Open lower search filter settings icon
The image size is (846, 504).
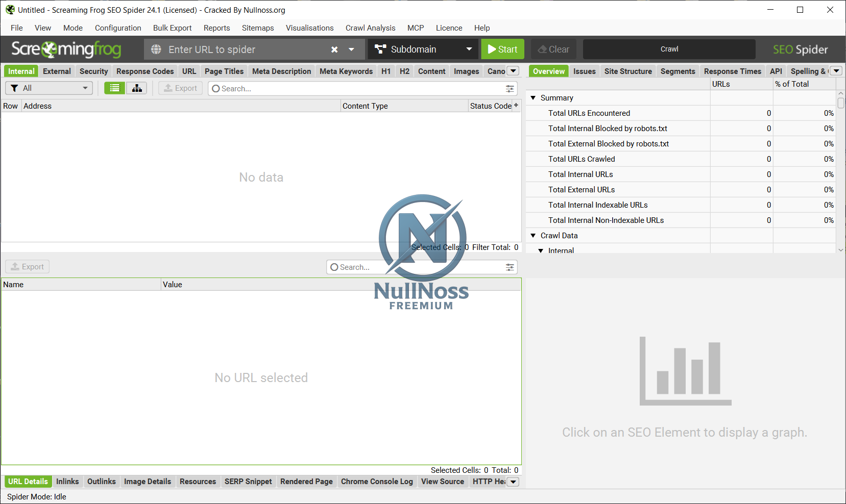[510, 267]
